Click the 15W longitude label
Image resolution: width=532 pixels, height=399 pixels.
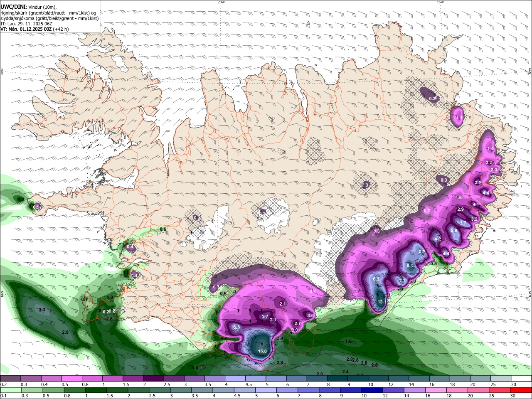tap(440, 2)
